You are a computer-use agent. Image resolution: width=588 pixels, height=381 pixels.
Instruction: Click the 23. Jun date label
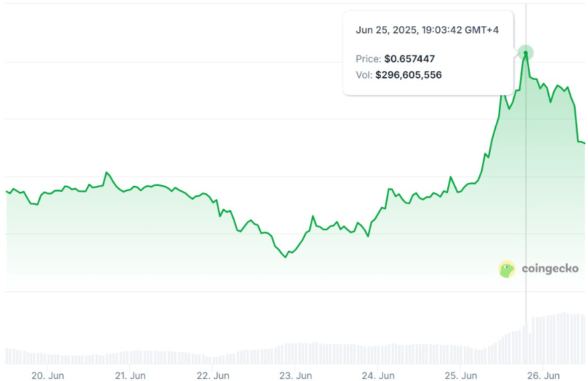[295, 375]
